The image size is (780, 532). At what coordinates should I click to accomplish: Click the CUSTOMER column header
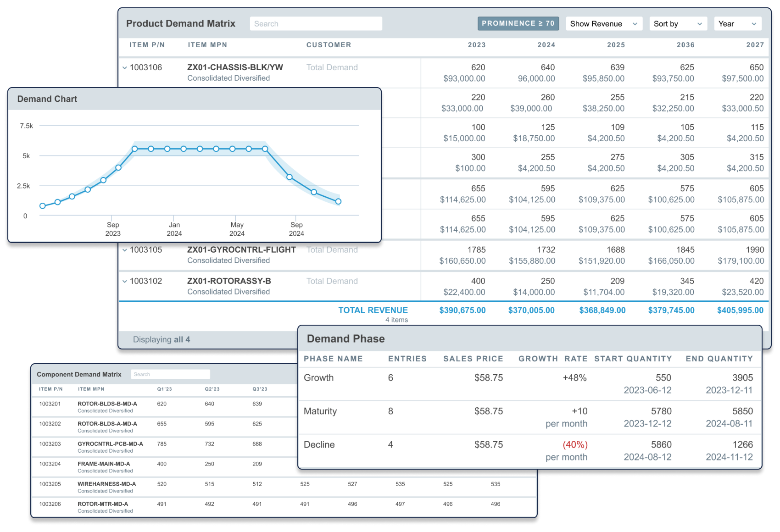pyautogui.click(x=329, y=45)
